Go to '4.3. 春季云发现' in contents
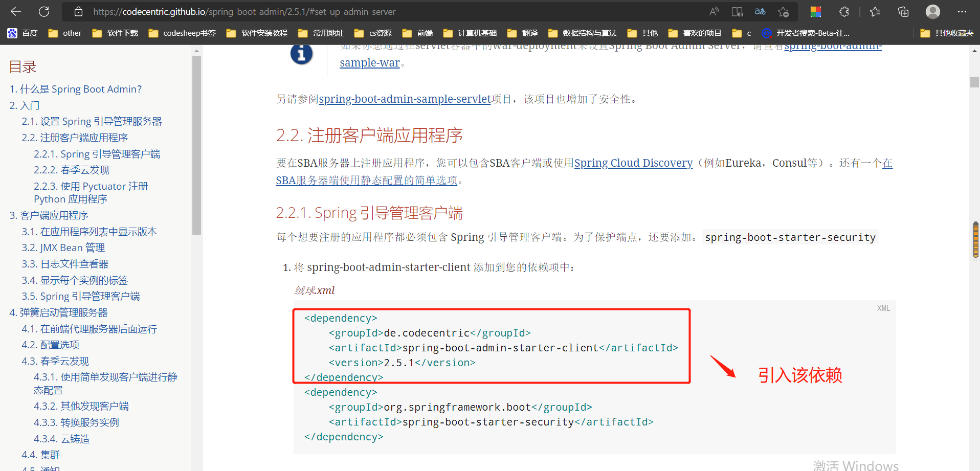980x471 pixels. pyautogui.click(x=55, y=361)
